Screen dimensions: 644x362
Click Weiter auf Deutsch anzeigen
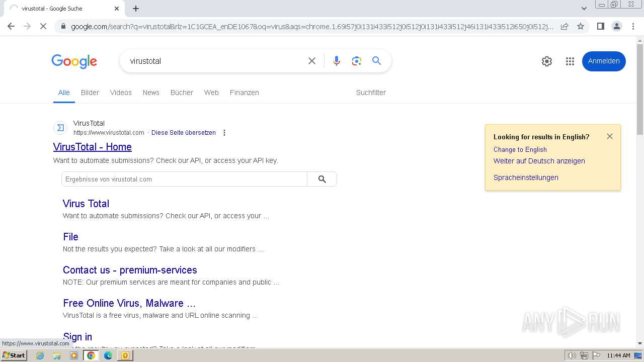tap(539, 161)
